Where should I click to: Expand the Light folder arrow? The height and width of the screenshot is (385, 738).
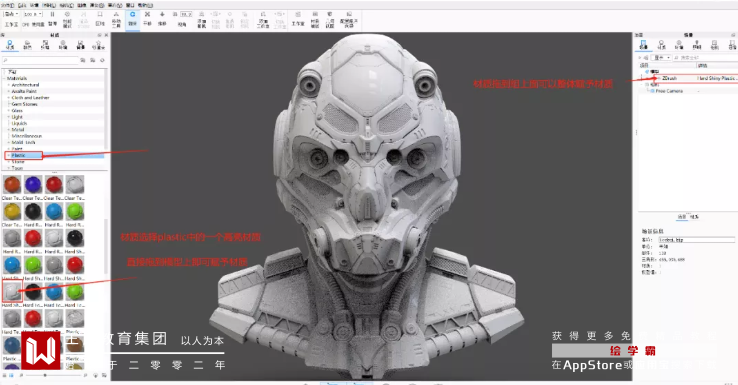8,117
